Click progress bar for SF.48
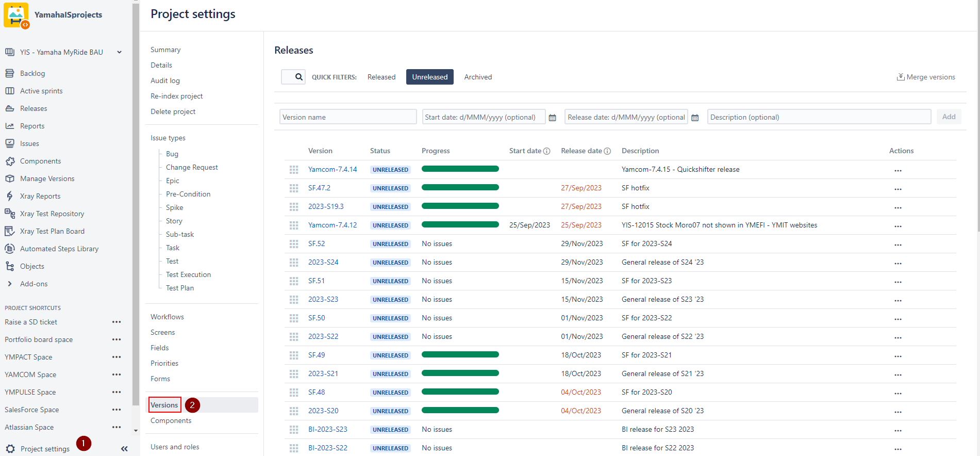 tap(460, 392)
